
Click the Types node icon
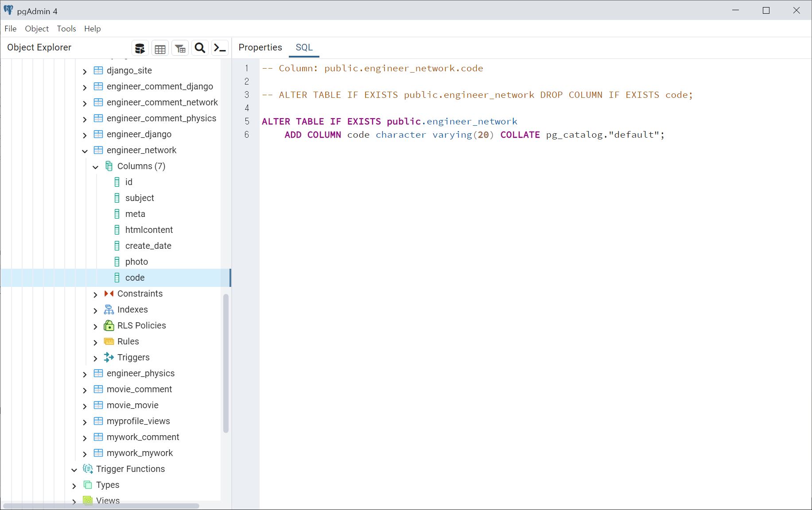click(88, 485)
